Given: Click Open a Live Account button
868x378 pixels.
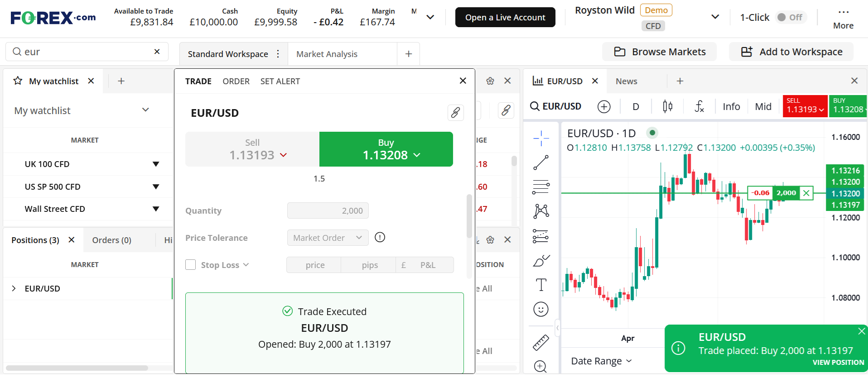Looking at the screenshot, I should [x=505, y=17].
